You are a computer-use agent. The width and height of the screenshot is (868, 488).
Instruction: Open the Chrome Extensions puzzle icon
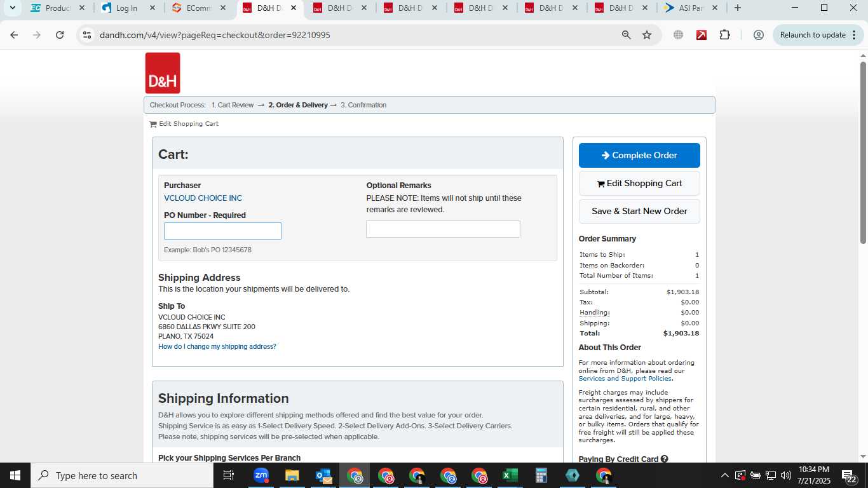(x=725, y=35)
